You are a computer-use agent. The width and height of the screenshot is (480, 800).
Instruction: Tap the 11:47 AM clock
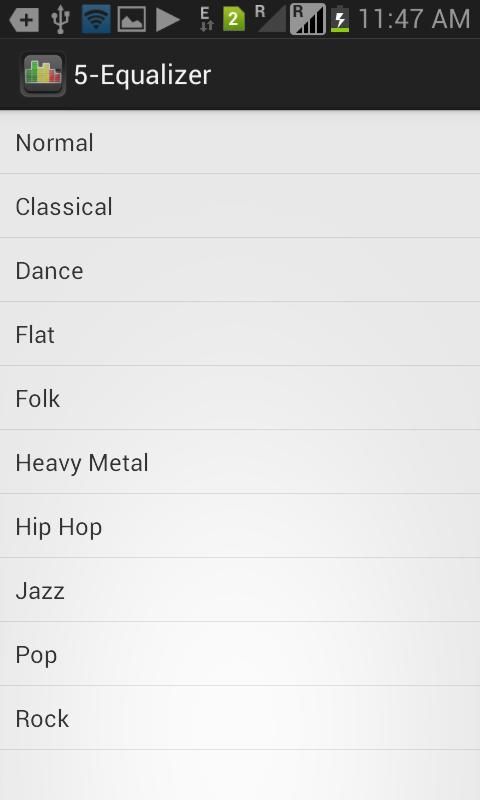[414, 19]
